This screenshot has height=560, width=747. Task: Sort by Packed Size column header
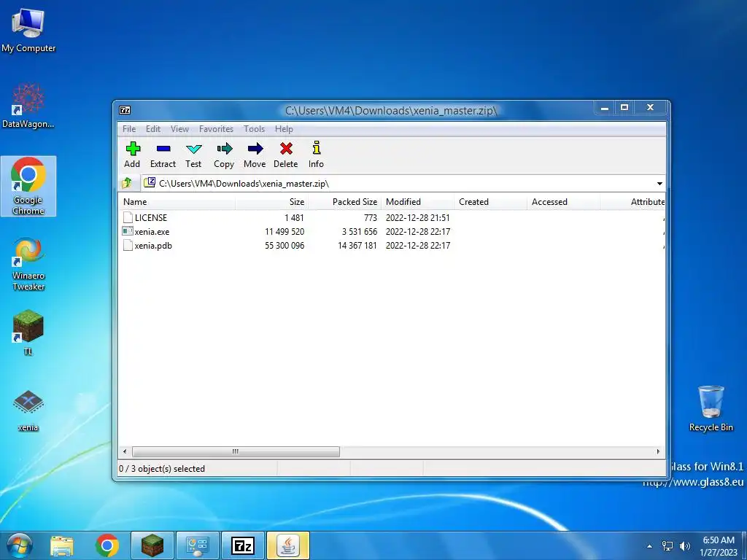[345, 202]
